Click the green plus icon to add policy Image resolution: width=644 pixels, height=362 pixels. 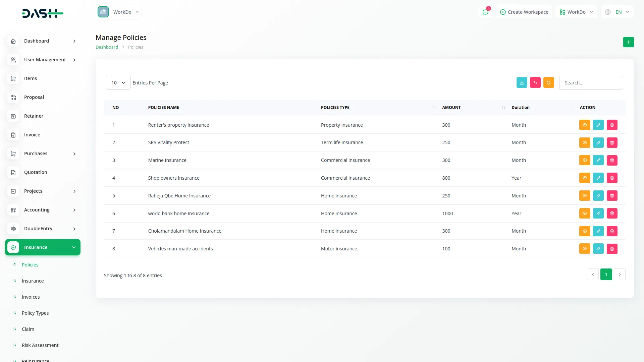click(629, 42)
